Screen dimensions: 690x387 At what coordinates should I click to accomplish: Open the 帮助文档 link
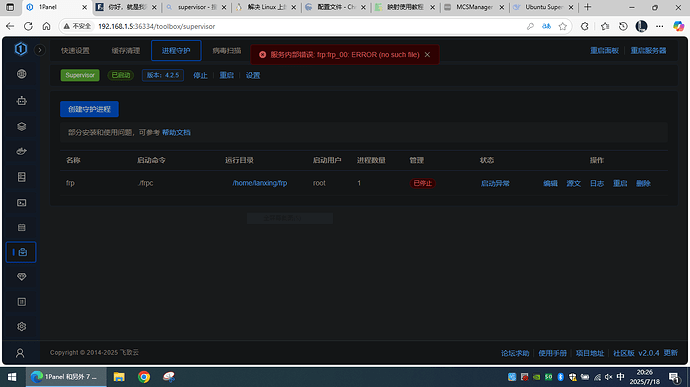coord(176,133)
